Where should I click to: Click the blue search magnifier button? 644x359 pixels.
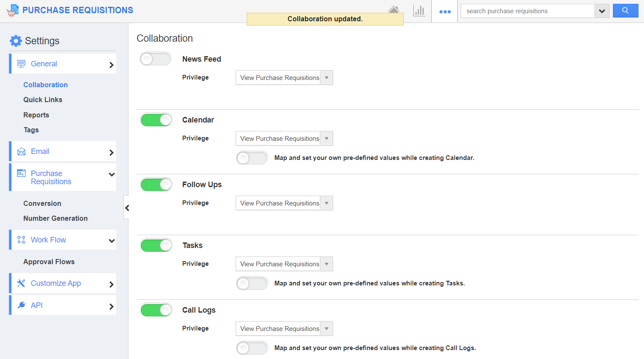[625, 11]
